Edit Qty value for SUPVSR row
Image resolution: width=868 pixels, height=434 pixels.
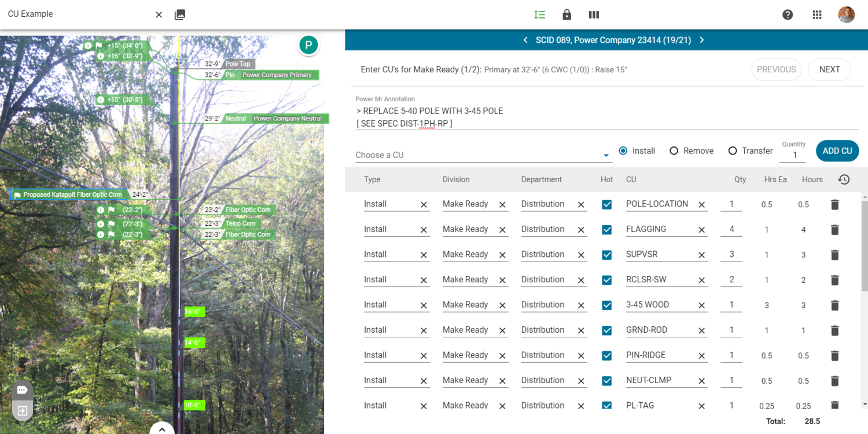pyautogui.click(x=731, y=254)
